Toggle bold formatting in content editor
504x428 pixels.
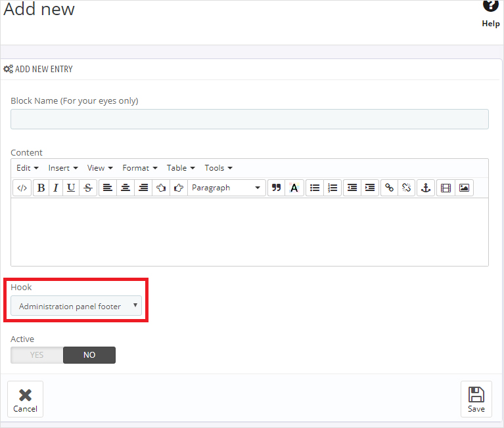41,188
